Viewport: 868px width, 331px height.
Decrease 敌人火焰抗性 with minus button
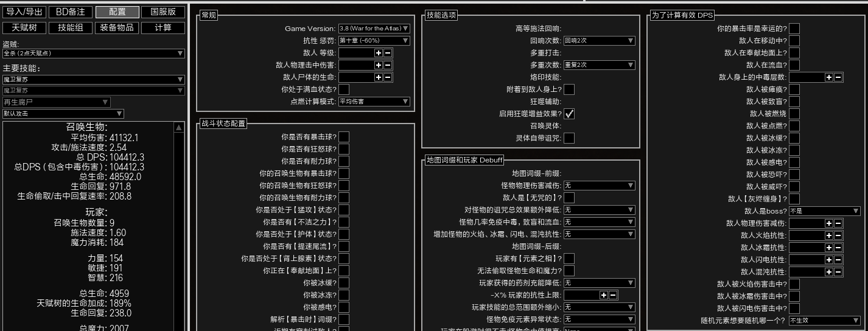838,235
